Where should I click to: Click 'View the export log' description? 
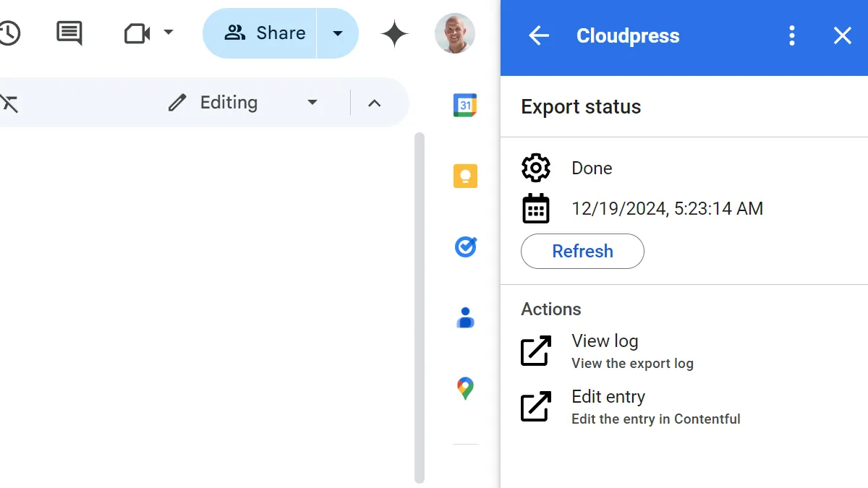tap(632, 364)
